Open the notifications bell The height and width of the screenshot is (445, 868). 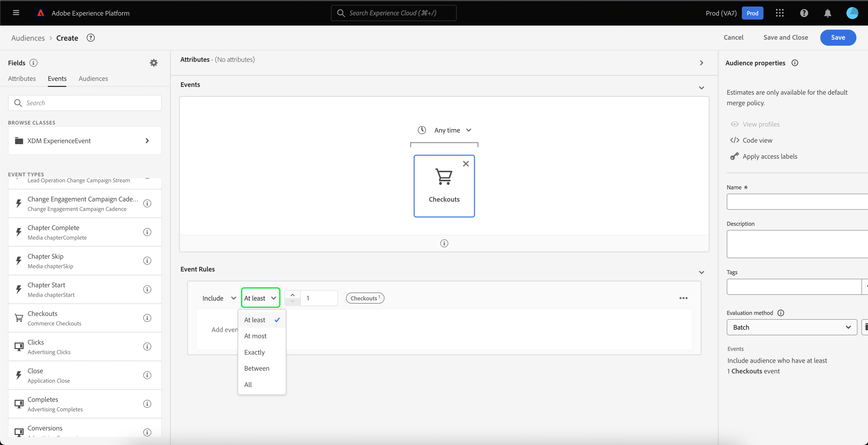pyautogui.click(x=828, y=13)
